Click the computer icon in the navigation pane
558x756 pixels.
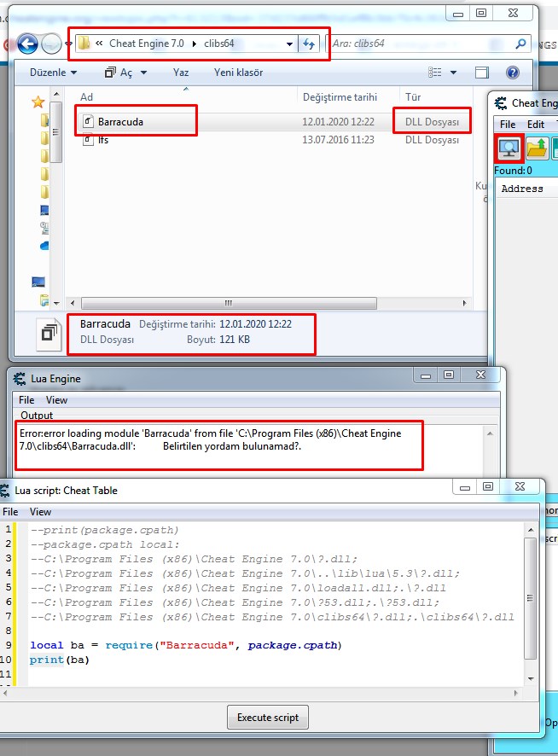tap(38, 282)
